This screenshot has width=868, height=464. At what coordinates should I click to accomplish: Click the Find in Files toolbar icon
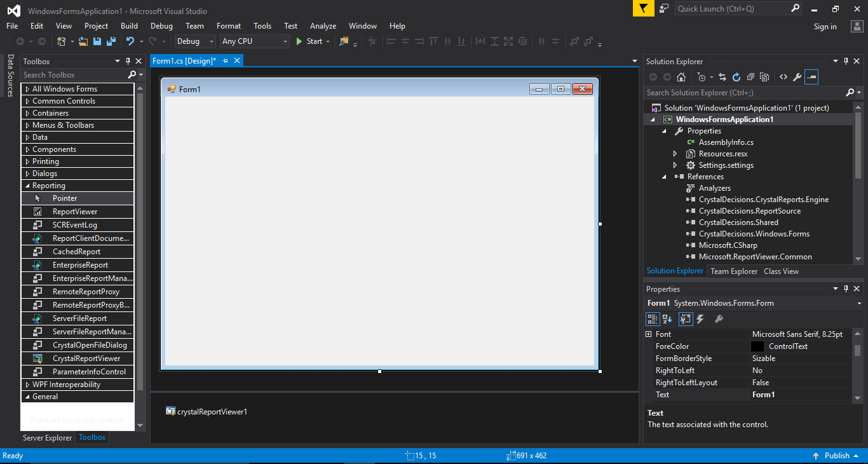(x=344, y=41)
